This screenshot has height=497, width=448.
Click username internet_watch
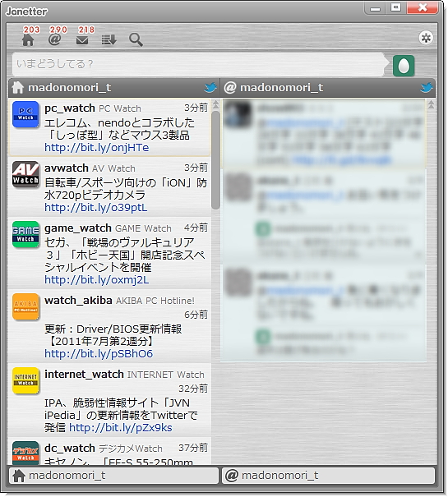click(84, 375)
